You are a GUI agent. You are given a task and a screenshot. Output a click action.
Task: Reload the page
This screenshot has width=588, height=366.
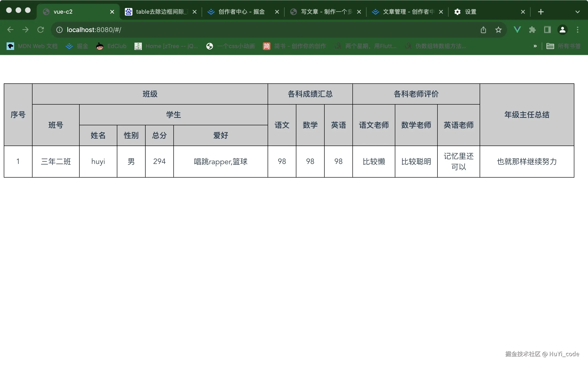tap(41, 30)
